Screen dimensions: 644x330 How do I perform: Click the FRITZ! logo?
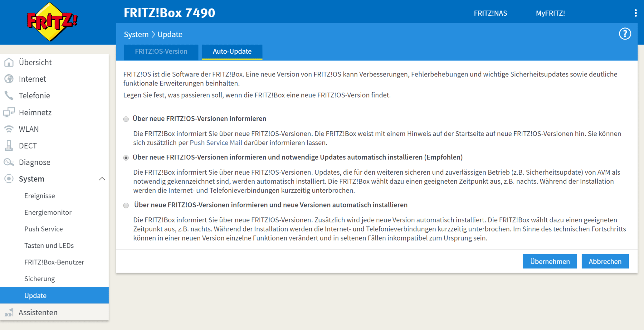pos(52,22)
